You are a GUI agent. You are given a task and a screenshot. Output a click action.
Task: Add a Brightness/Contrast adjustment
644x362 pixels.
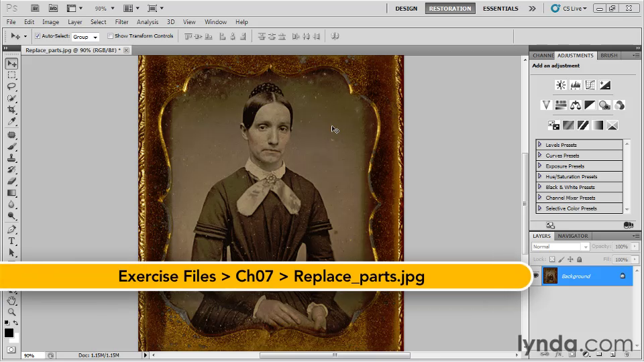(x=561, y=85)
